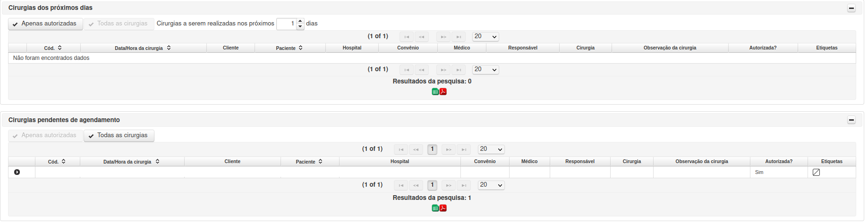The image size is (868, 223).
Task: Collapse the Cirurgias pendentes de agendamento panel
Action: (x=851, y=120)
